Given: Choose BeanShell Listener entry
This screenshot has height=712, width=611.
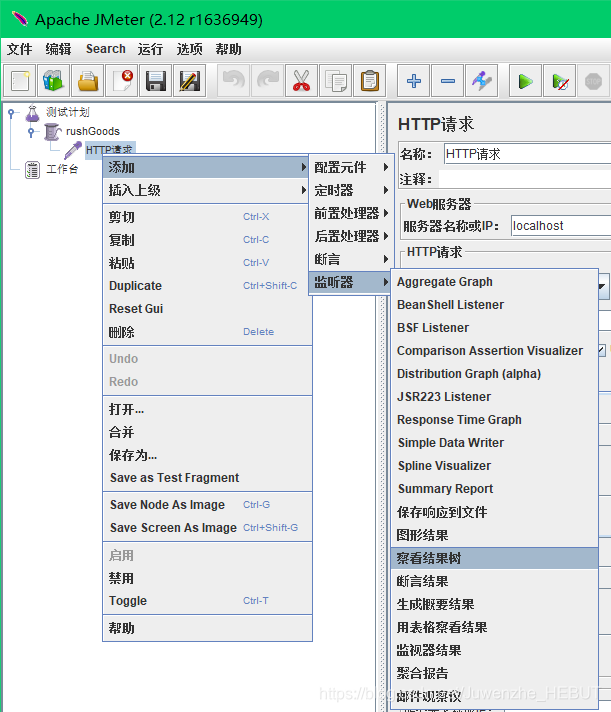Looking at the screenshot, I should point(494,305).
